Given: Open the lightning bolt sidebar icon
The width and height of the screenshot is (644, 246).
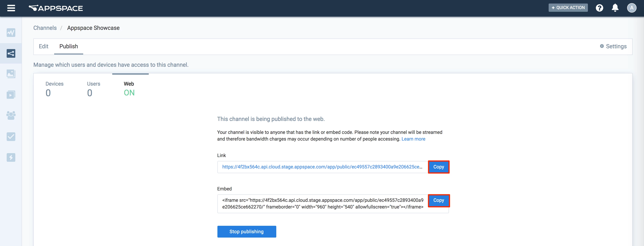Looking at the screenshot, I should pos(11,157).
